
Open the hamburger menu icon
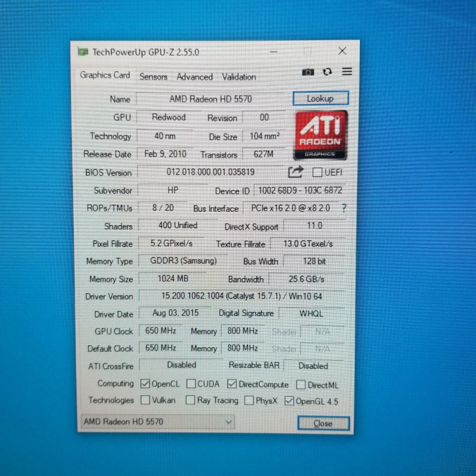(347, 72)
